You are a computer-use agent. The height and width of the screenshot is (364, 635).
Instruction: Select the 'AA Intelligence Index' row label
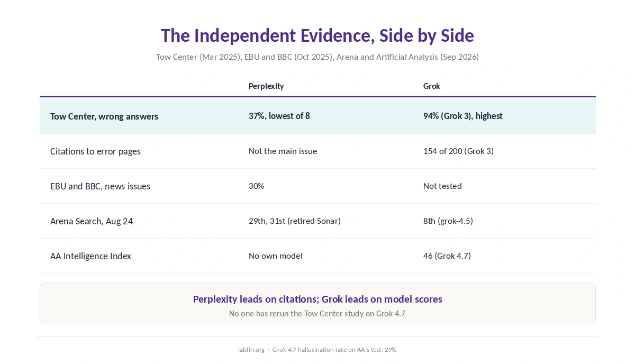click(x=90, y=256)
